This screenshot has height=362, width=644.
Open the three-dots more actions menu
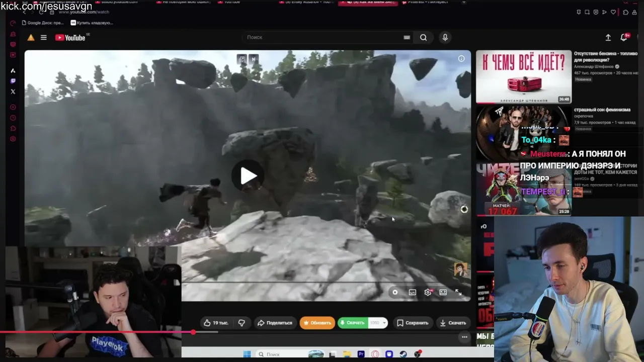tap(464, 337)
